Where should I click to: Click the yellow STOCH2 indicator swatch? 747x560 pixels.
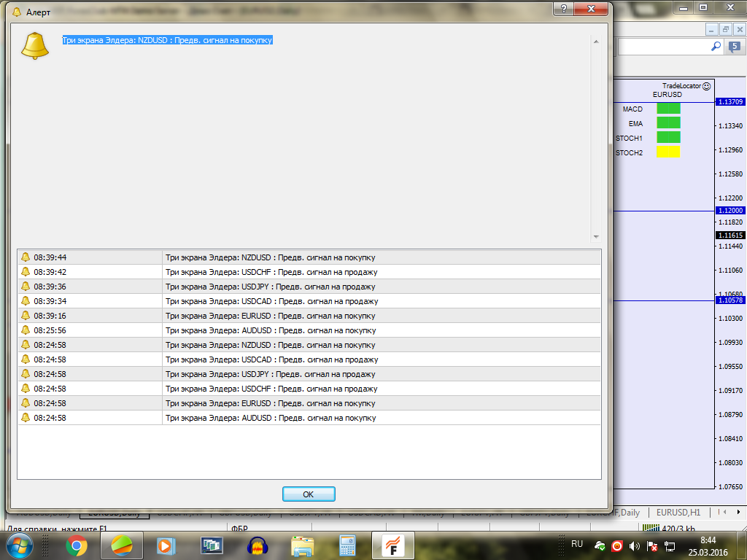[668, 152]
